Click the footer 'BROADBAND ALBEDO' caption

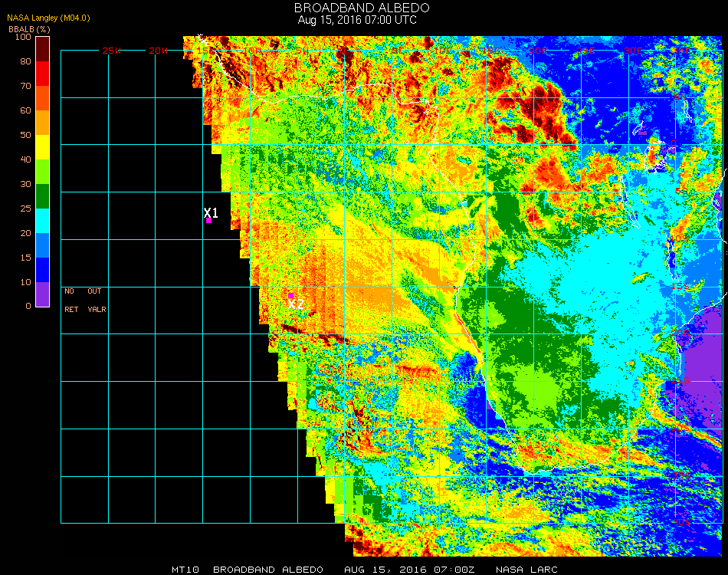268,570
